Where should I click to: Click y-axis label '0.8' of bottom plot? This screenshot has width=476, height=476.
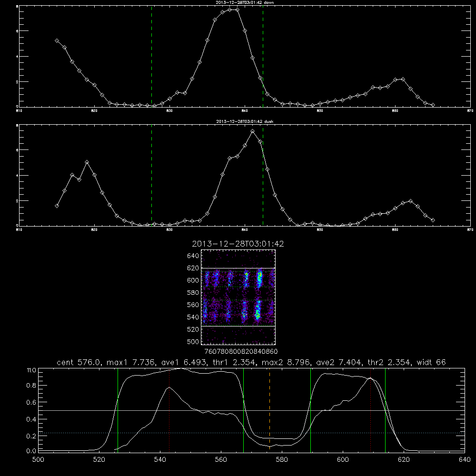click(x=31, y=386)
